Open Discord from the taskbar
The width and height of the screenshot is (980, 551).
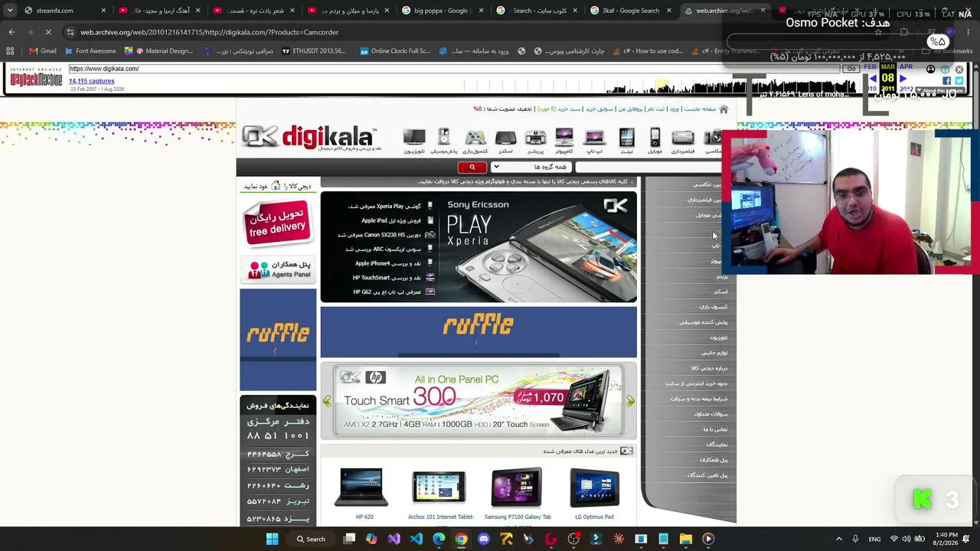[483, 539]
